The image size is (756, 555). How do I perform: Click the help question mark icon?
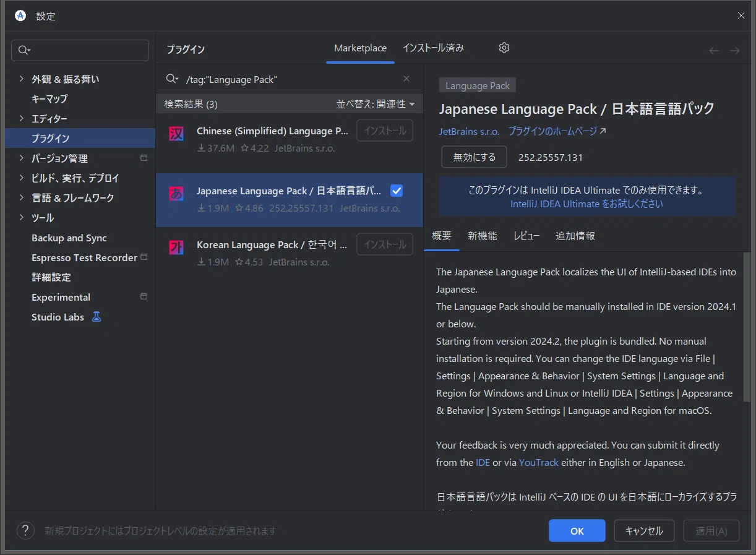pos(25,530)
